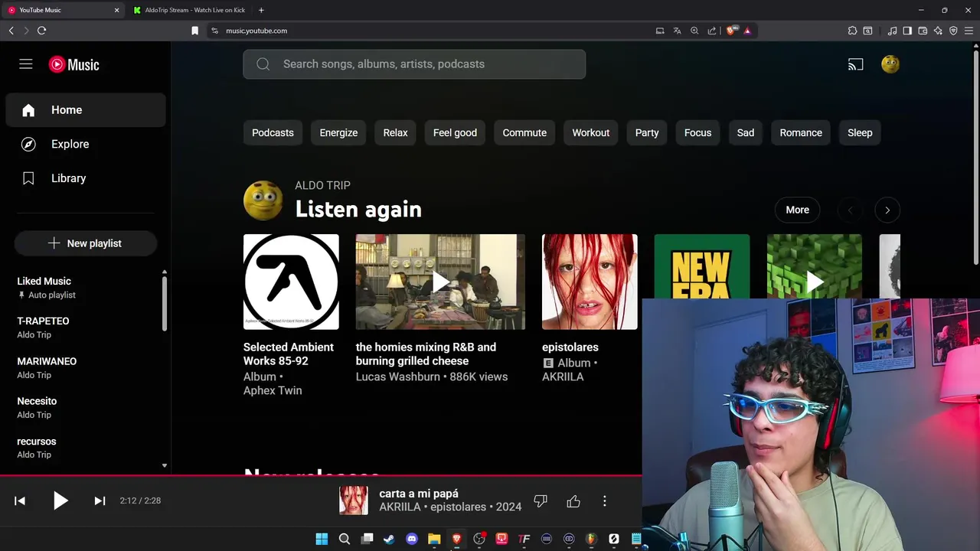Select the Podcasts mood chip
980x551 pixels.
[273, 132]
